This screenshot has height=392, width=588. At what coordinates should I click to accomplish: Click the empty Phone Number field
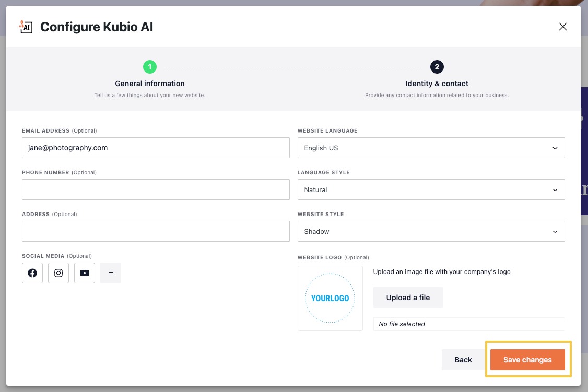156,189
